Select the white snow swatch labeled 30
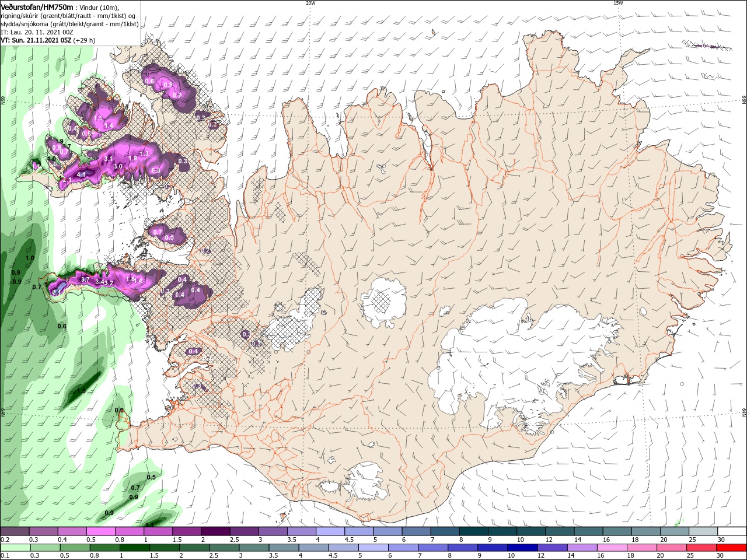Image resolution: width=747 pixels, height=560 pixels. pyautogui.click(x=732, y=531)
